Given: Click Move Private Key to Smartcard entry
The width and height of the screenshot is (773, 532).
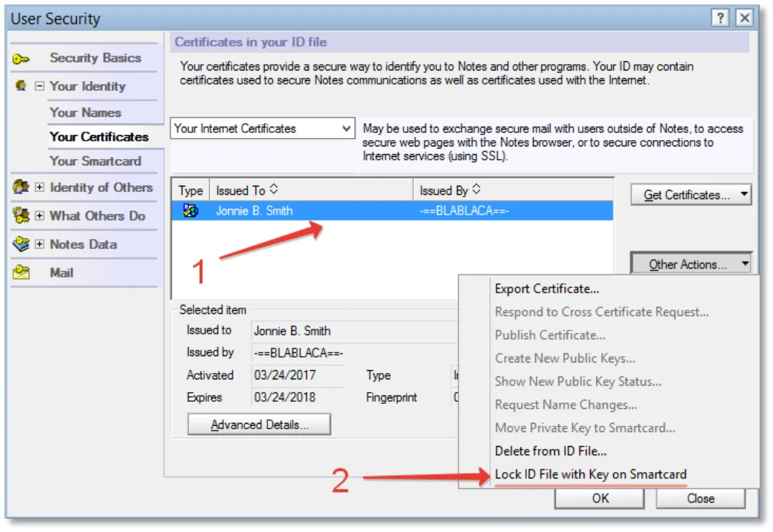Looking at the screenshot, I should click(x=585, y=428).
